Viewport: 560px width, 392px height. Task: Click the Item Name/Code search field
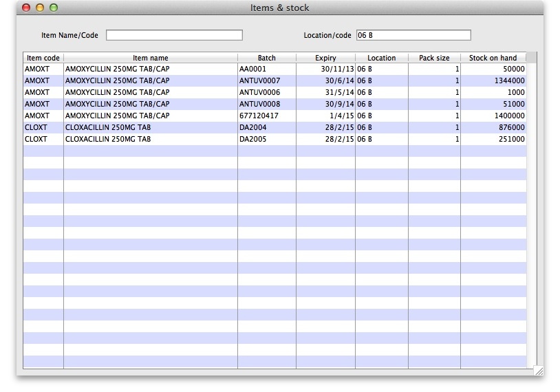[174, 35]
